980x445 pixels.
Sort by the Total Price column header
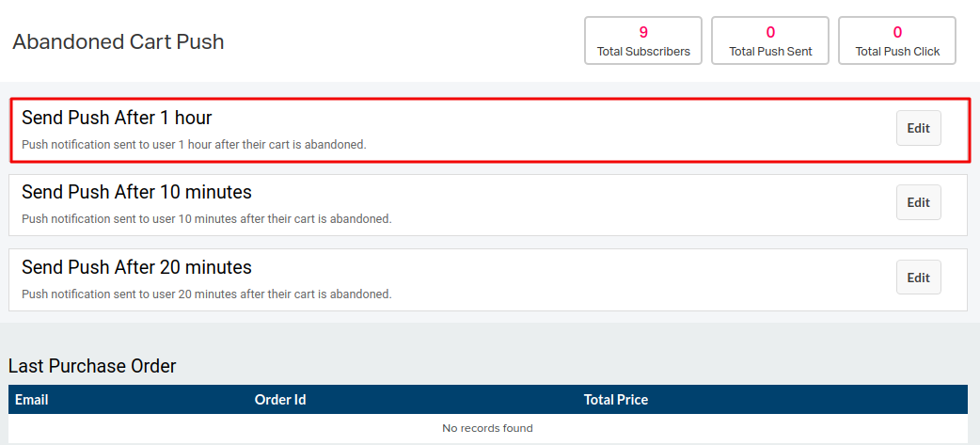coord(616,400)
